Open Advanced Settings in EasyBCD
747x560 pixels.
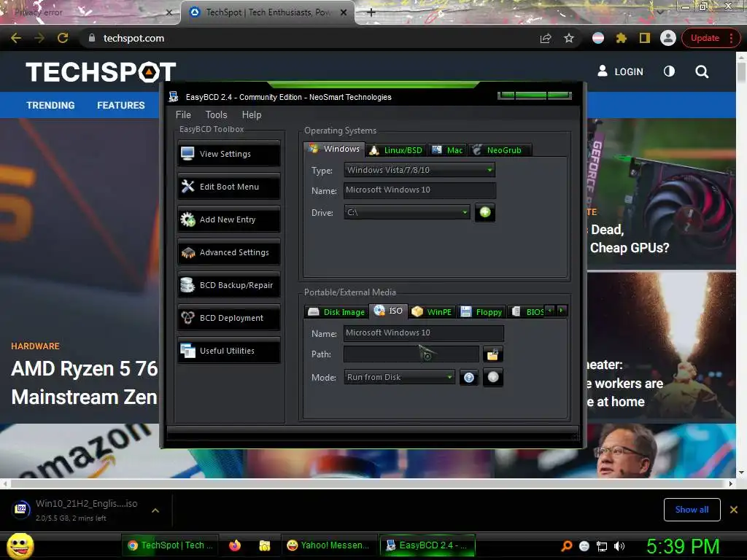[229, 252]
